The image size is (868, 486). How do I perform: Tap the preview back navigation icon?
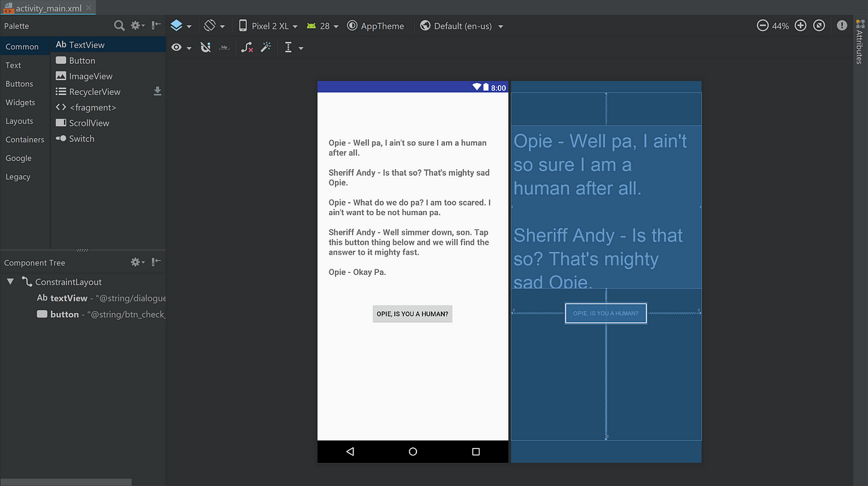[350, 451]
